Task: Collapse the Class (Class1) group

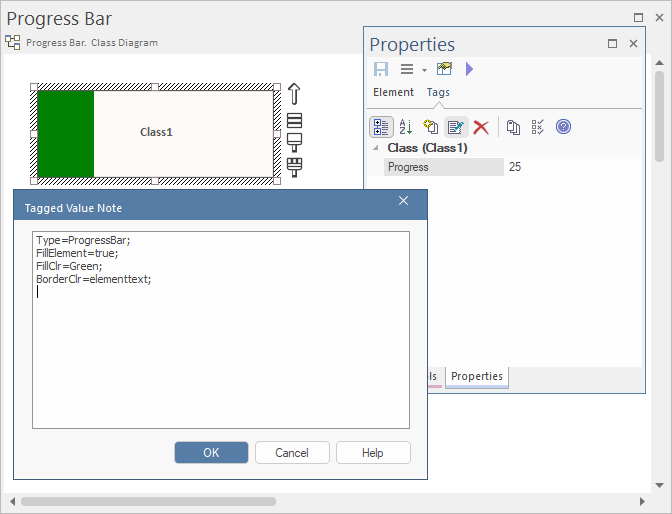Action: pyautogui.click(x=376, y=148)
